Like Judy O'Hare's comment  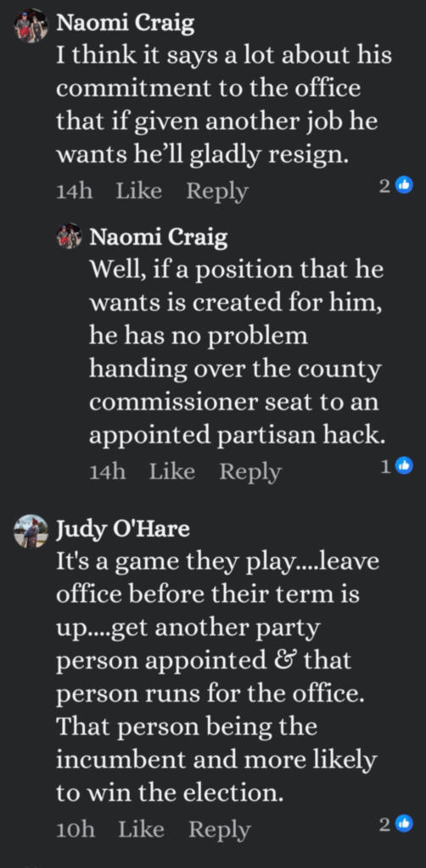click(x=141, y=829)
